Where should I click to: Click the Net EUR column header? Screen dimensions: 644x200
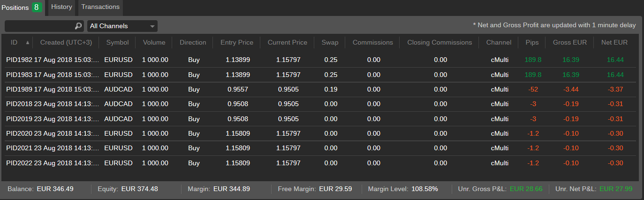[614, 42]
